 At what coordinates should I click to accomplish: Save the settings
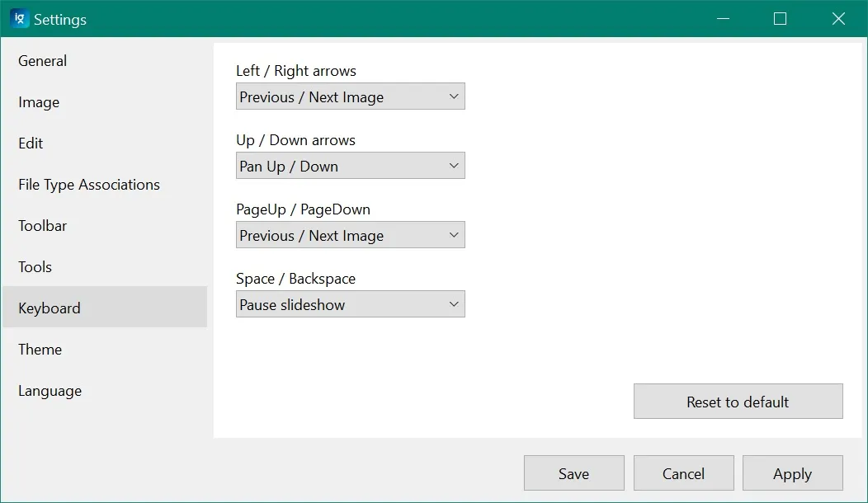(574, 473)
